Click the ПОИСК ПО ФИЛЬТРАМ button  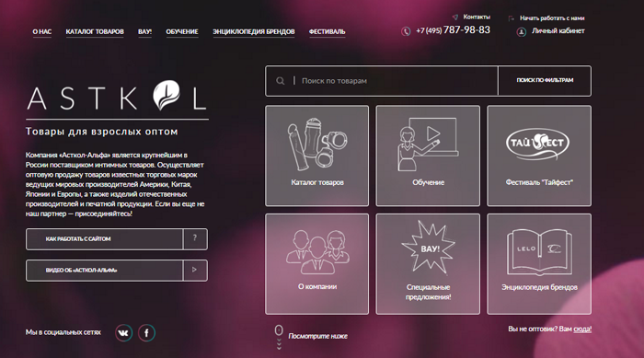coord(545,81)
